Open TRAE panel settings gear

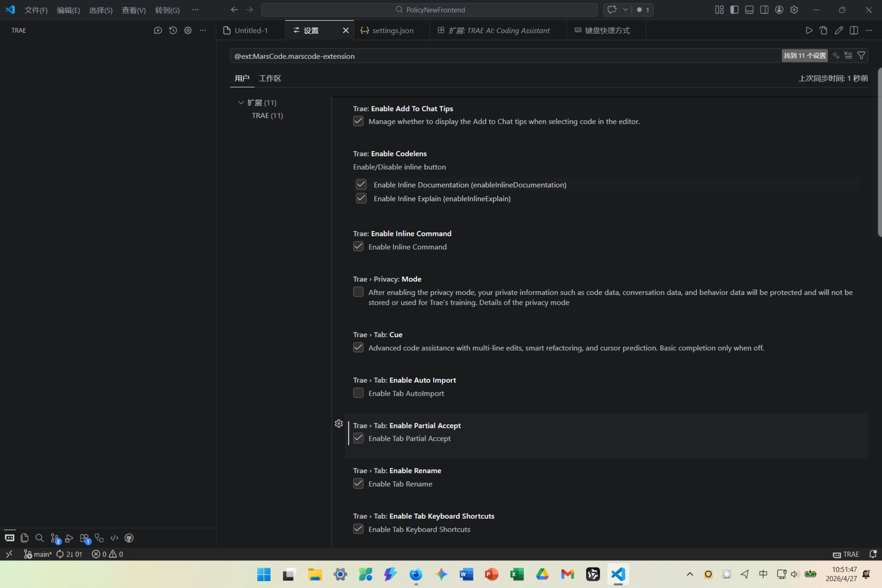click(188, 30)
